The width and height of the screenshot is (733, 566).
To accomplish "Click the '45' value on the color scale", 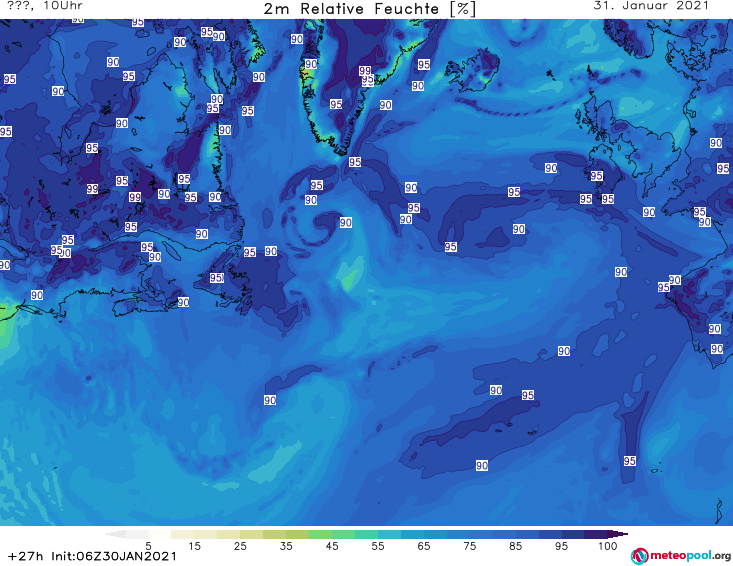I will [331, 546].
